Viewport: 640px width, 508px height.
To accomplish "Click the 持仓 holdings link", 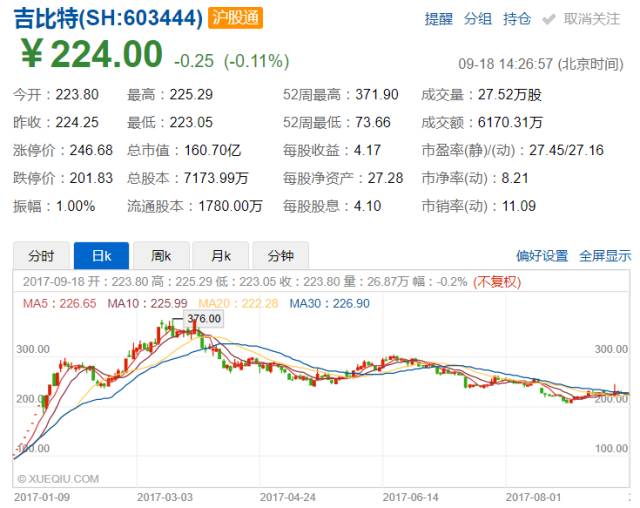I will click(x=517, y=18).
